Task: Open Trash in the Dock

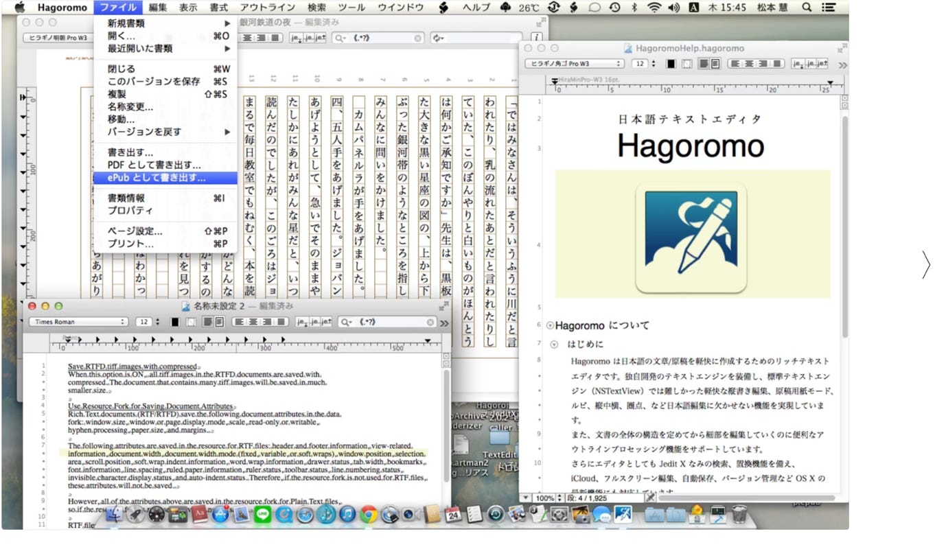Action: [x=739, y=515]
